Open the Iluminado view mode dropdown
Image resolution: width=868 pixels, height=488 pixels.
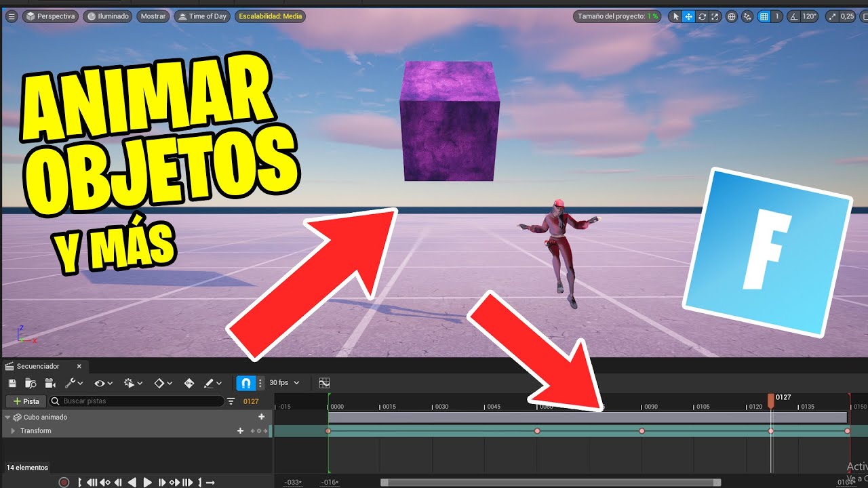(108, 16)
